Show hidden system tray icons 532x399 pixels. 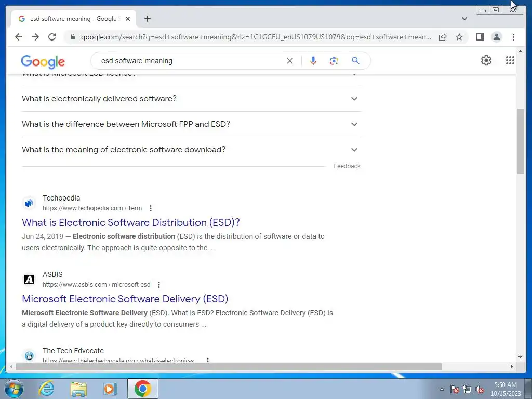[442, 389]
